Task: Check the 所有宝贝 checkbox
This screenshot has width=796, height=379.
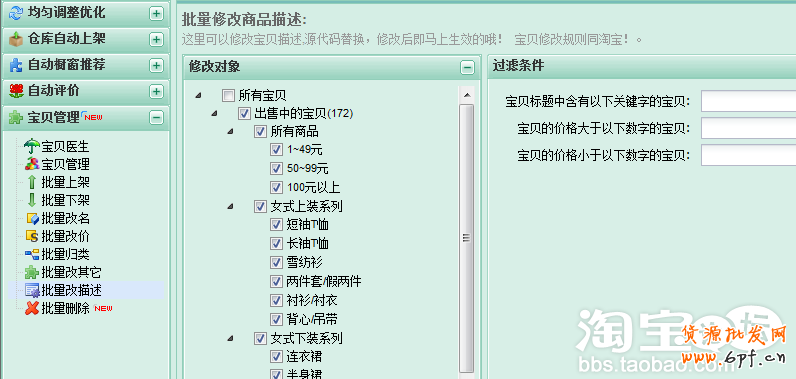Action: (228, 95)
